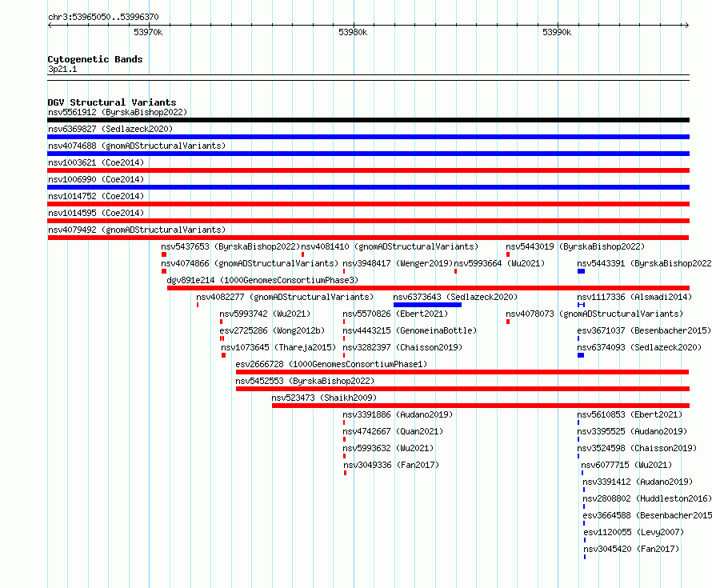
Task: Click the red nsv3049336 marker
Action: [x=345, y=473]
